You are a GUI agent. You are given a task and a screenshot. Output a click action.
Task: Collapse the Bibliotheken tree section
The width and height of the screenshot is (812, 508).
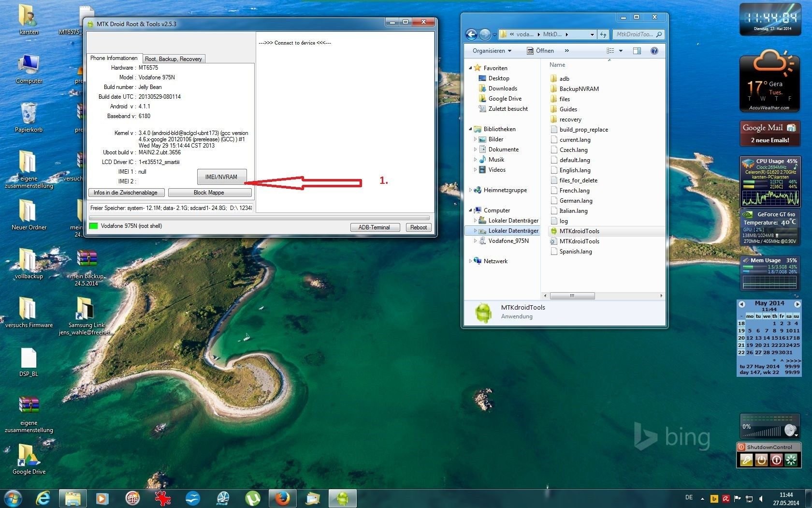click(470, 129)
